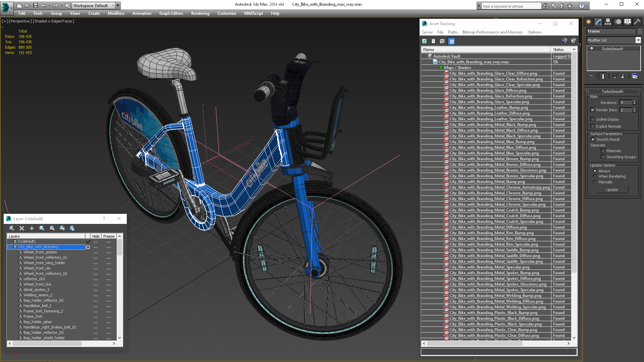Open the Modifier List dropdown

click(x=638, y=40)
